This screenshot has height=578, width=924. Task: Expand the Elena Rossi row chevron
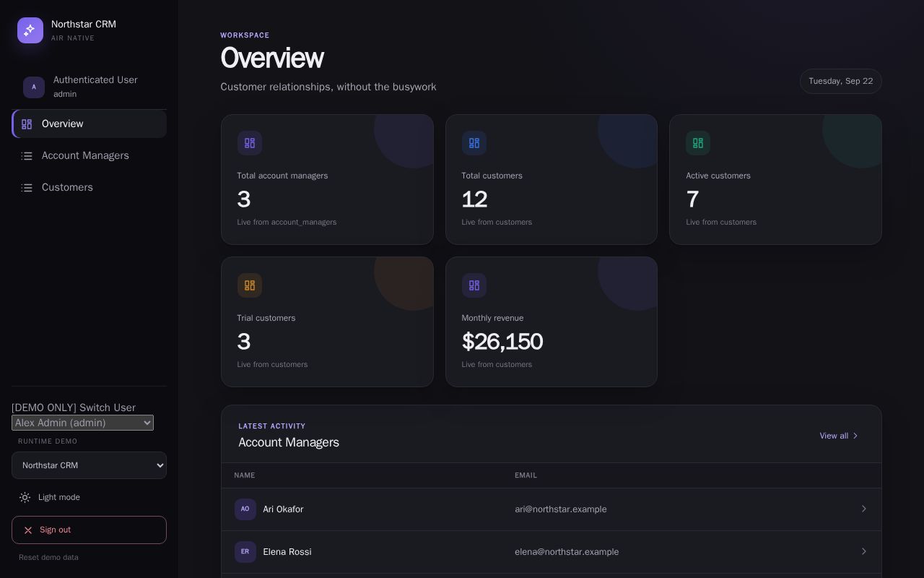tap(864, 552)
